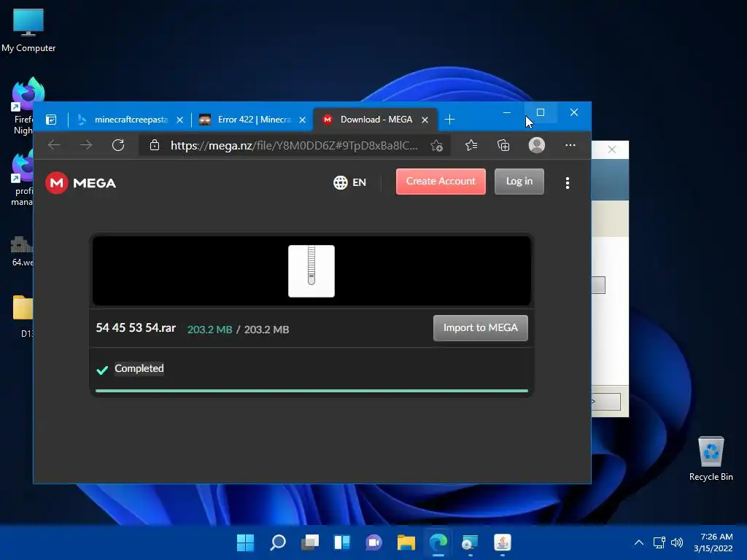Viewport: 747px width, 560px height.
Task: Click the file name 54 45 53 54.rar
Action: coord(136,328)
